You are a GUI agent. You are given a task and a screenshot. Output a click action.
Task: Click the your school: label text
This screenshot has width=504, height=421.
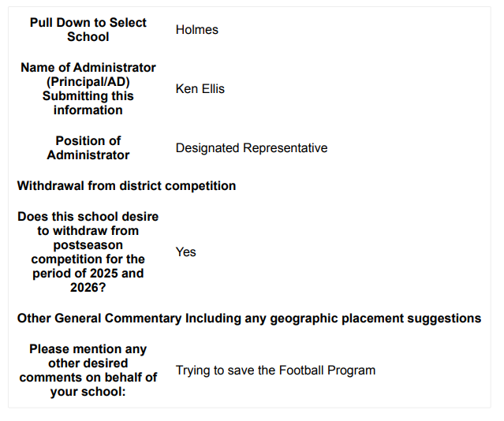[88, 391]
